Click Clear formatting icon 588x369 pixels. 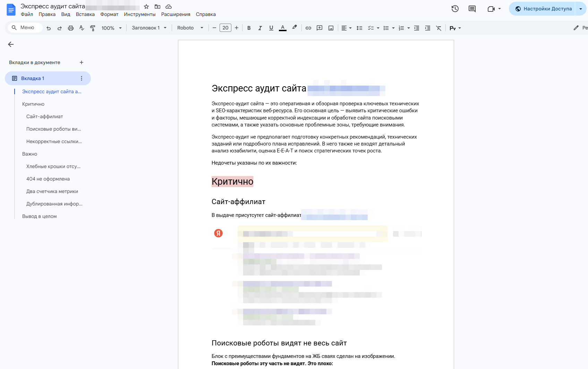pos(439,28)
